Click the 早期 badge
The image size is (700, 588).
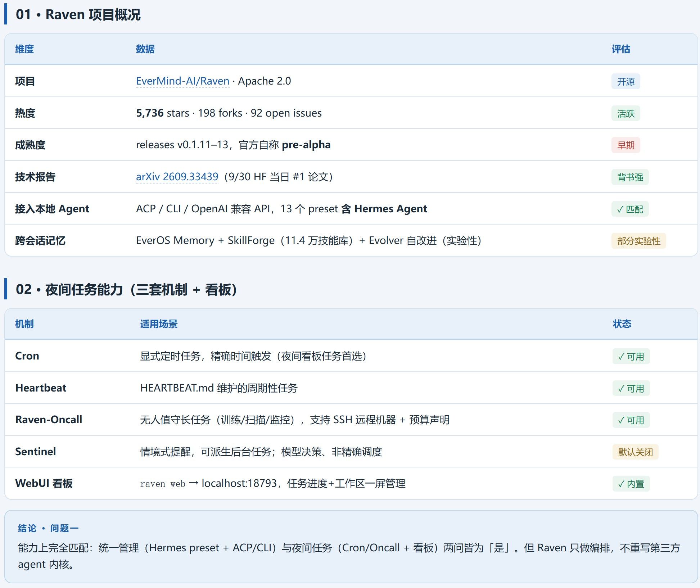pyautogui.click(x=626, y=145)
